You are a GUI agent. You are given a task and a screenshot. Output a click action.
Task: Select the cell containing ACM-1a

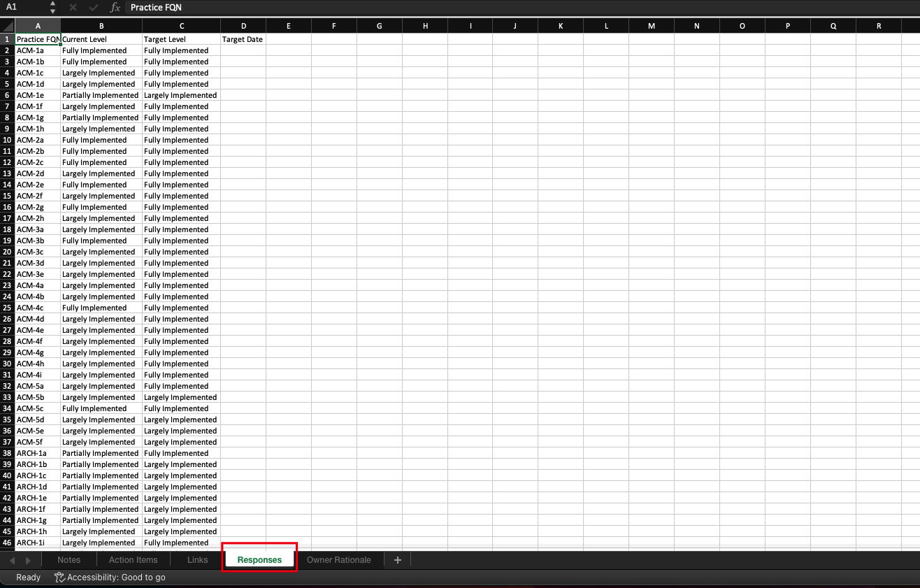pos(38,50)
